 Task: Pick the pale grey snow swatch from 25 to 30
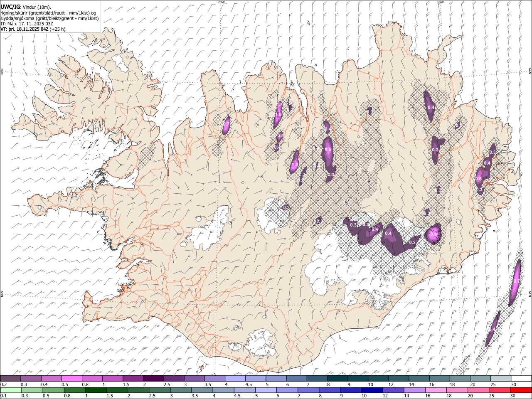(500, 379)
